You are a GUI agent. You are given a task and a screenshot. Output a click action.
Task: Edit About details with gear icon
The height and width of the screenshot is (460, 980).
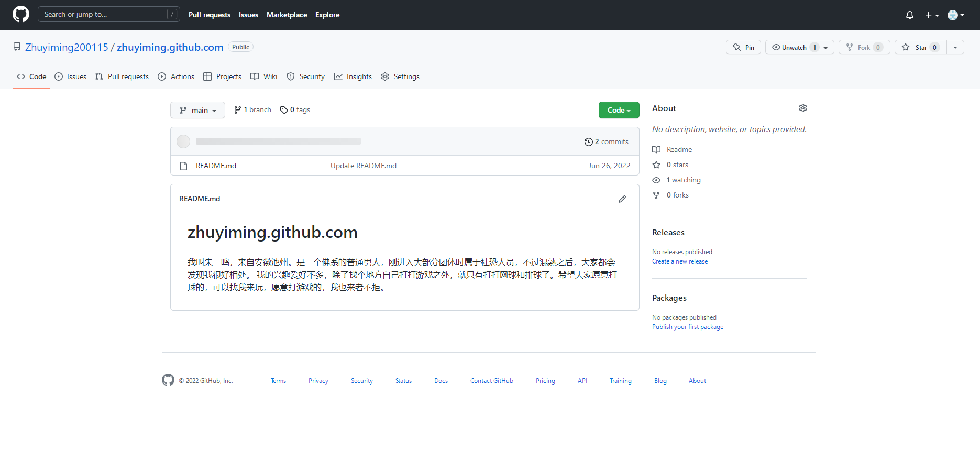pos(803,108)
